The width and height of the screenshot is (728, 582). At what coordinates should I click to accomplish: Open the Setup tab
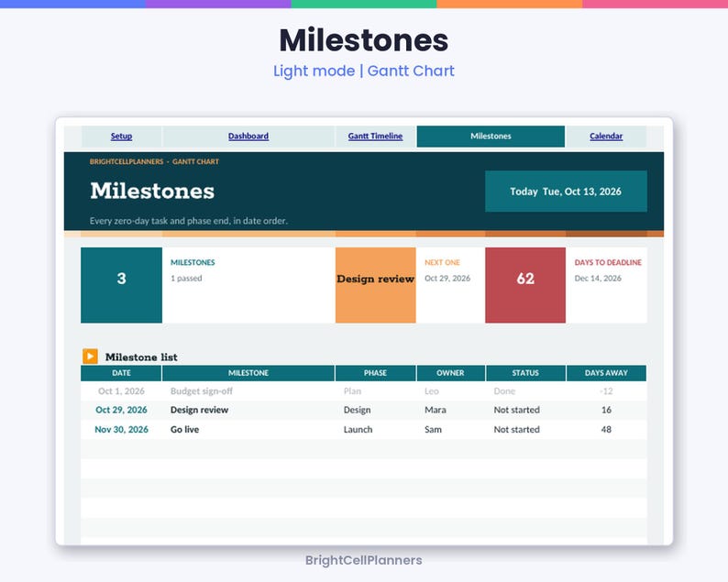coord(121,136)
